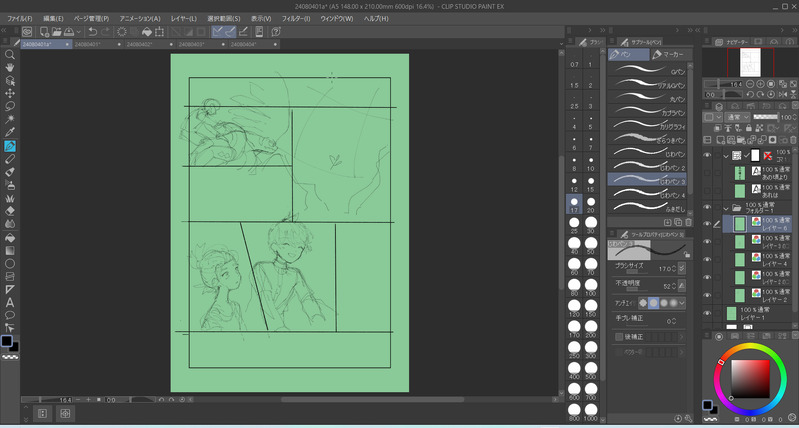Open the blending mode 通常 dropdown
This screenshot has width=799, height=428.
point(737,117)
